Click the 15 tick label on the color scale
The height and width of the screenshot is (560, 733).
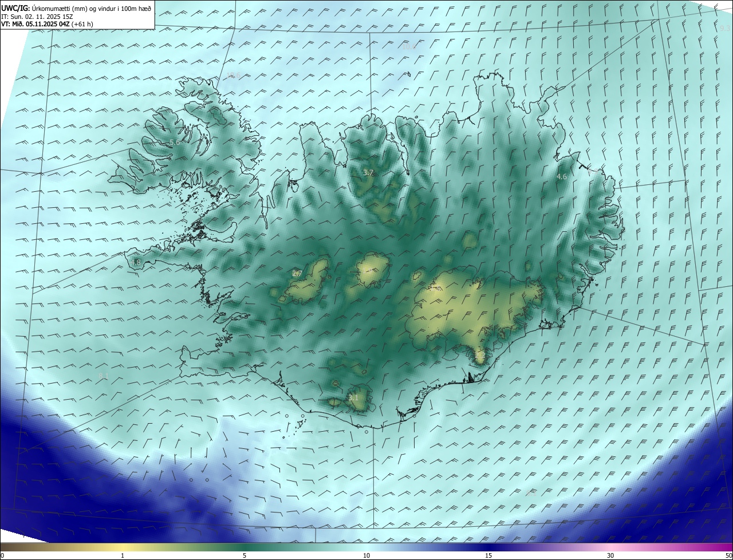[x=488, y=555]
